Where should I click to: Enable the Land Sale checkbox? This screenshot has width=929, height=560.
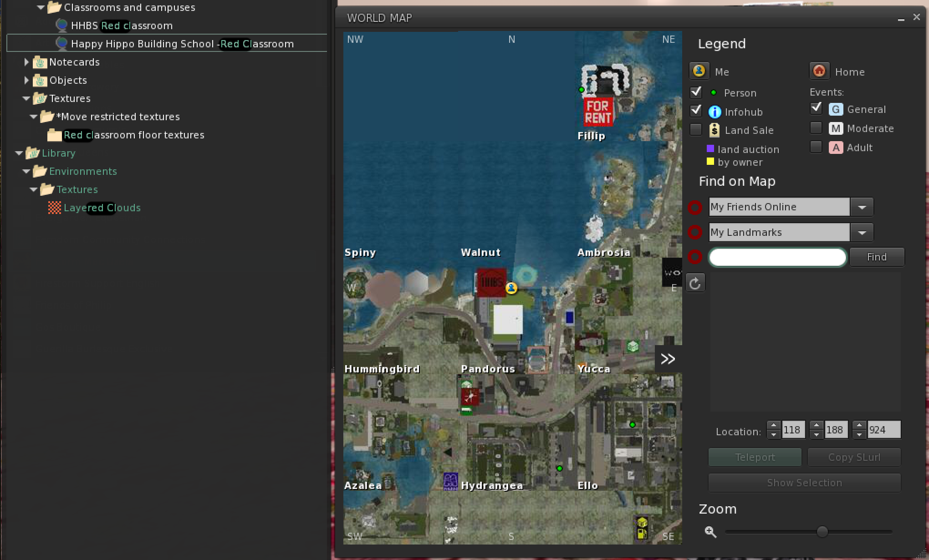click(696, 130)
